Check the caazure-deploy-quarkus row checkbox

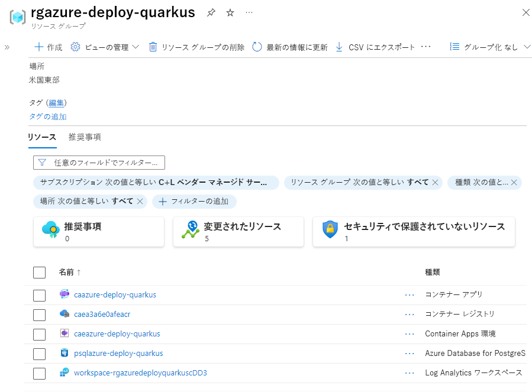click(x=40, y=295)
